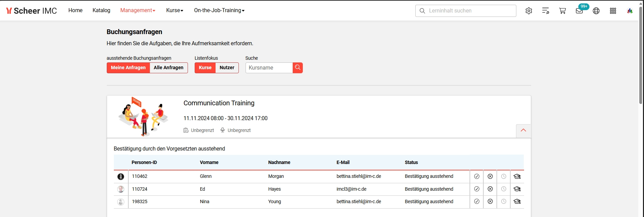
Task: Click Nina Young's Bestätigung ausstehend status
Action: [429, 202]
